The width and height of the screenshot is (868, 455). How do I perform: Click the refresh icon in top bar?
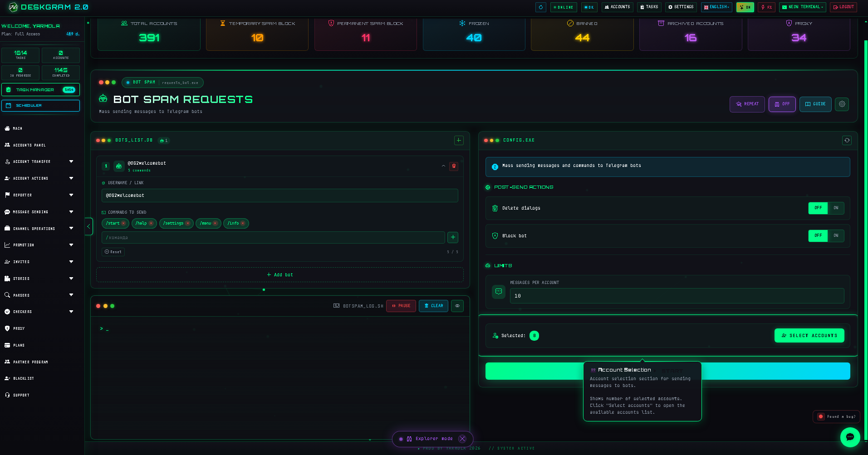[x=540, y=7]
